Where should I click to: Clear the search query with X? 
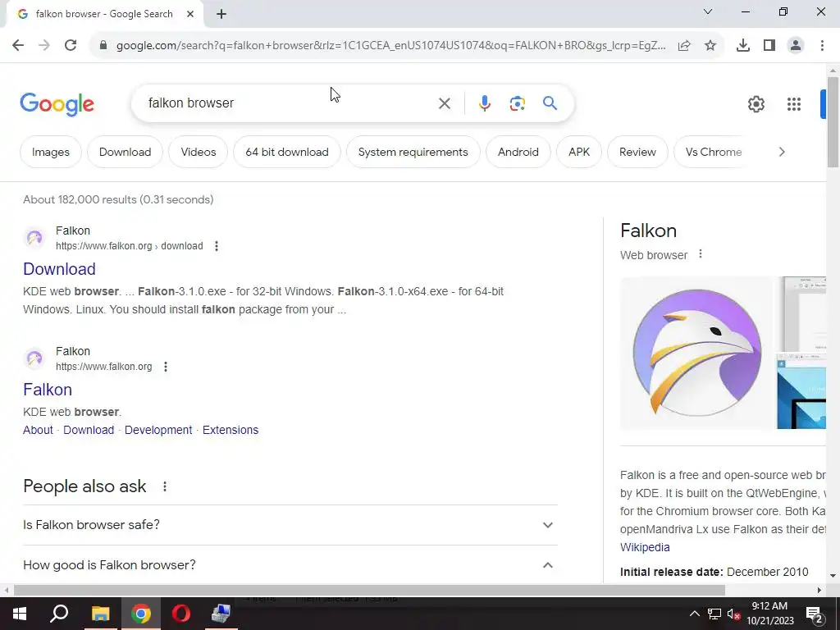(x=444, y=103)
